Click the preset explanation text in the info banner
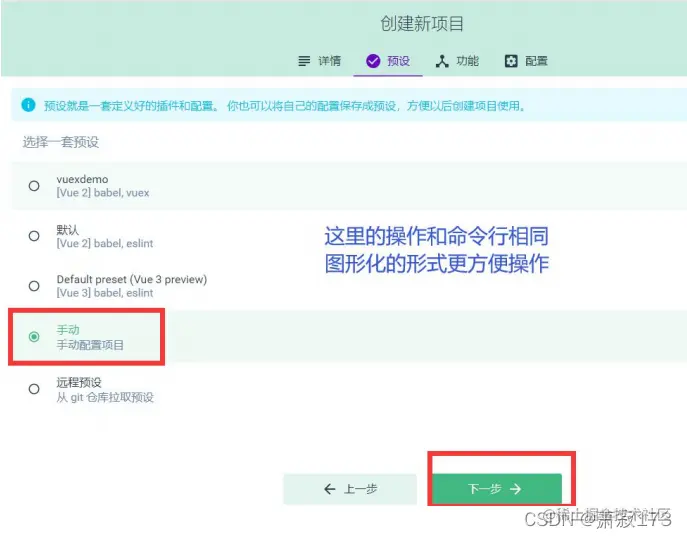This screenshot has height=539, width=687. click(284, 106)
